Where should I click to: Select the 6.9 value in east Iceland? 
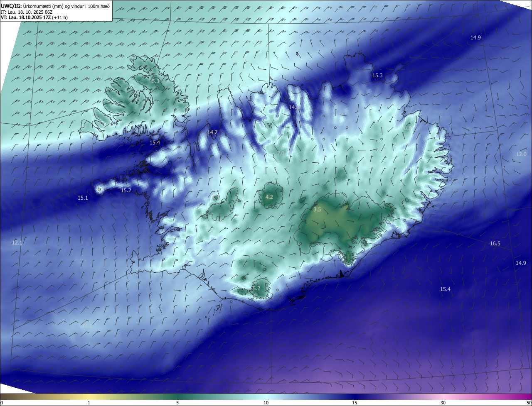[x=407, y=128]
